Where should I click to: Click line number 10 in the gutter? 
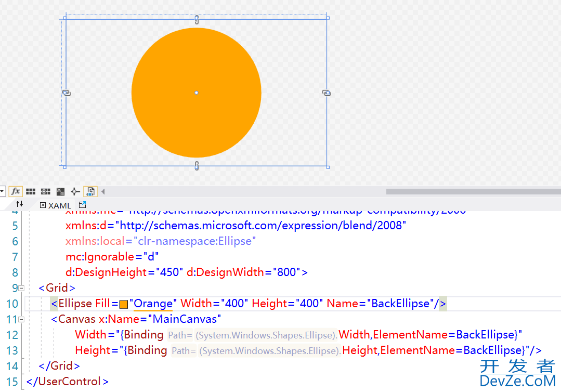(12, 304)
